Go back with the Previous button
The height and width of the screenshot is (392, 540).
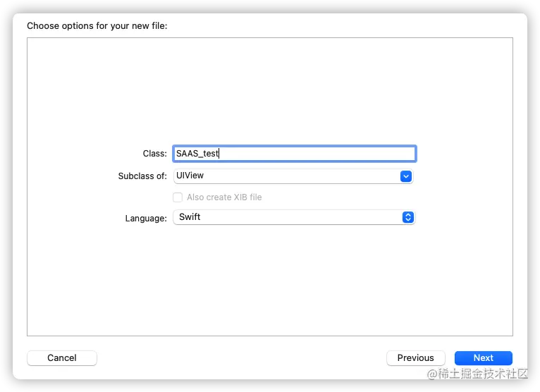[x=415, y=358]
